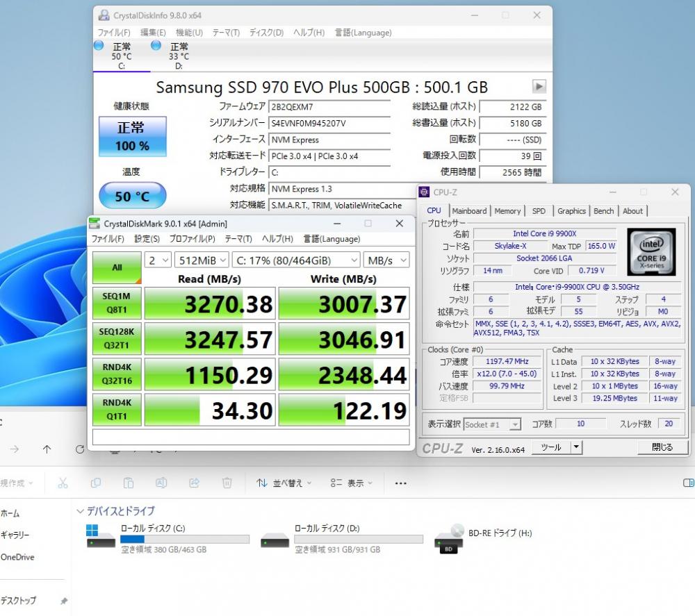This screenshot has height=616, width=695.
Task: Open 機能(U) menu in CrystalDiskInfo
Action: (x=189, y=33)
